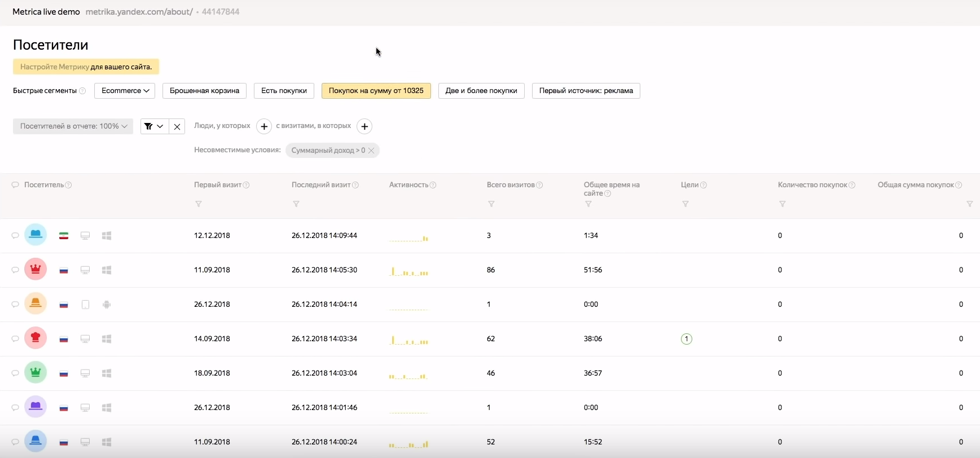Image resolution: width=980 pixels, height=458 pixels.
Task: Open the purple hat avatar visiting at 14:01:46
Action: [36, 407]
